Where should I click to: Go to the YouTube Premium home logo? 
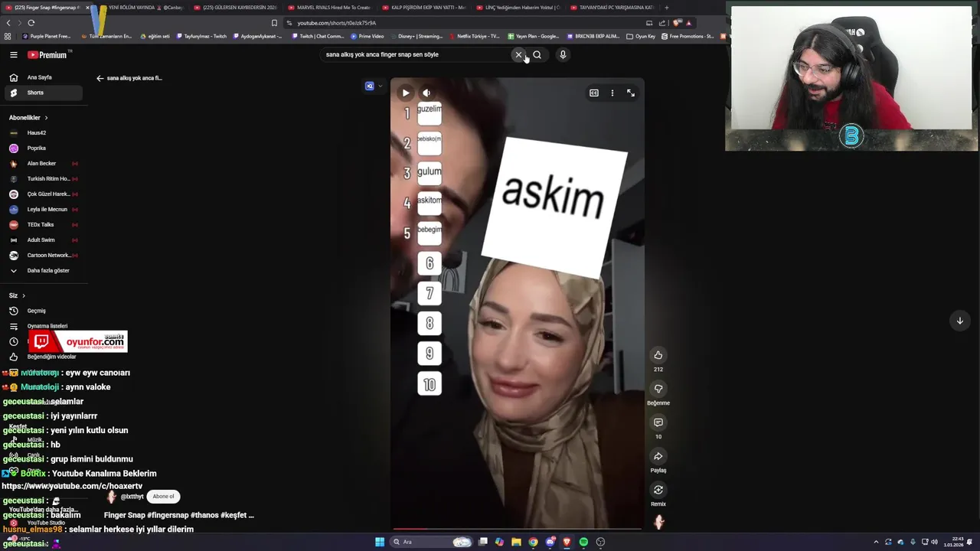click(49, 54)
